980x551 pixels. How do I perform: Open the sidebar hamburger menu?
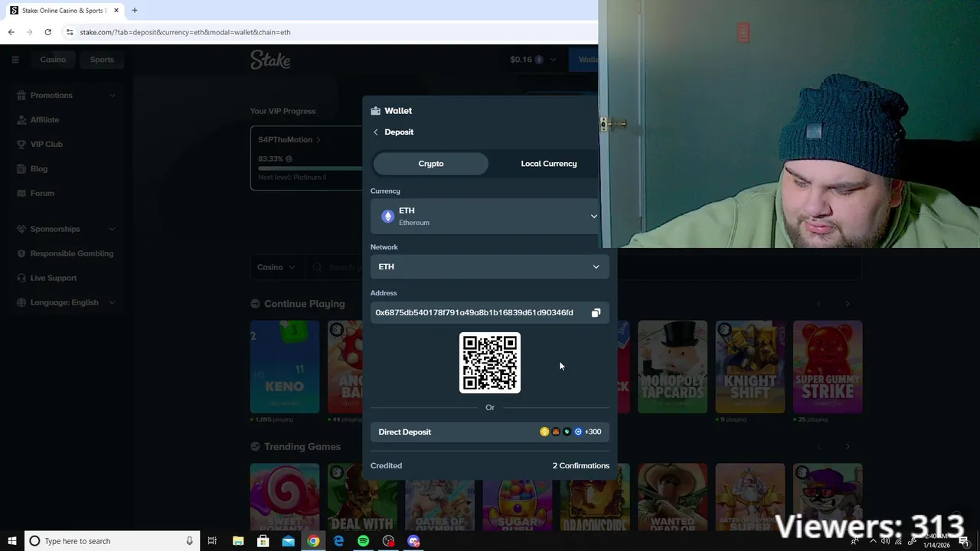pos(15,60)
